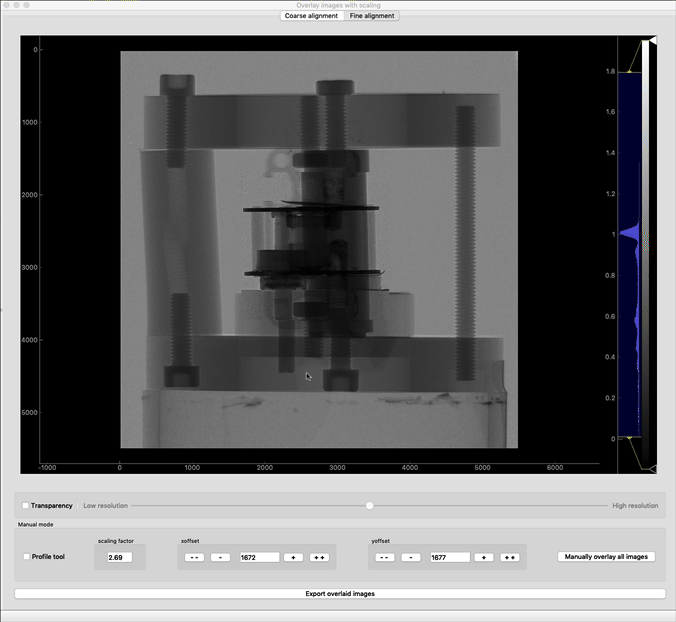Toggle the Profile tool checkbox
This screenshot has width=676, height=622.
(x=26, y=557)
